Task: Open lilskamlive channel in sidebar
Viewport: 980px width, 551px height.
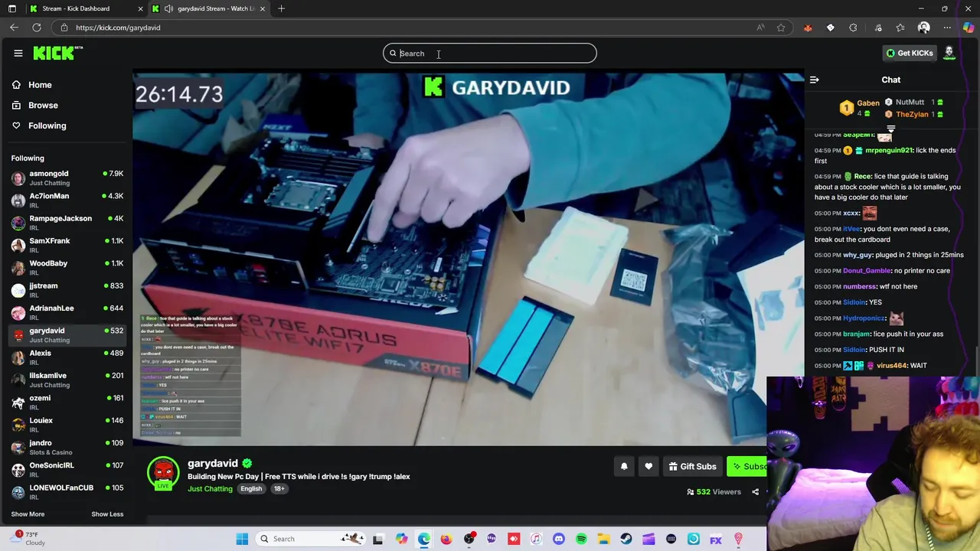Action: click(67, 380)
